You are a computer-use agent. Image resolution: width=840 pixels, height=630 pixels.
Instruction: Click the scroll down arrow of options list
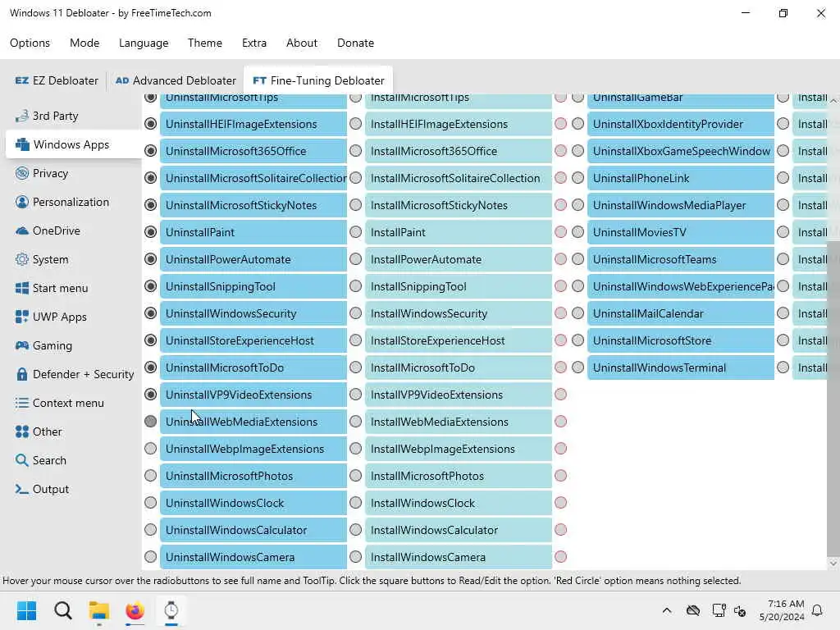tap(833, 563)
